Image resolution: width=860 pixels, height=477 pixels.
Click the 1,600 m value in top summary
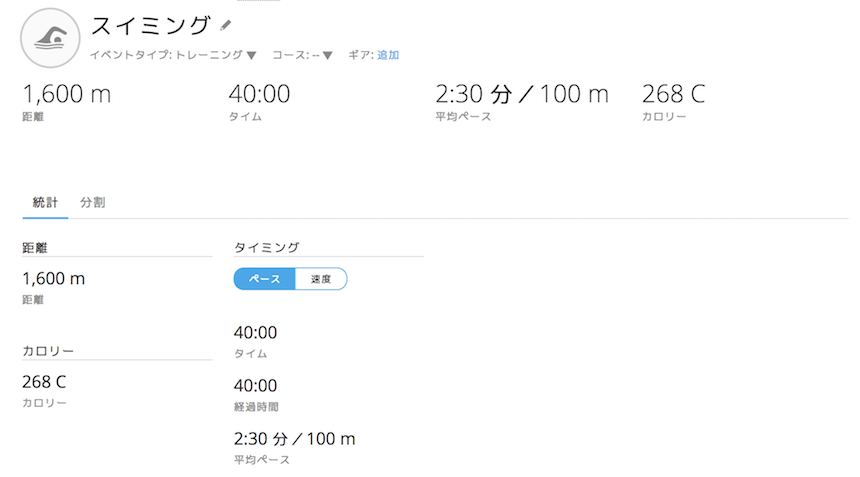point(66,95)
